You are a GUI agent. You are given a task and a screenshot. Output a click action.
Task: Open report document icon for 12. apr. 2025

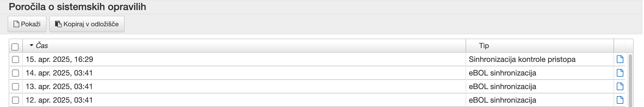click(x=620, y=100)
